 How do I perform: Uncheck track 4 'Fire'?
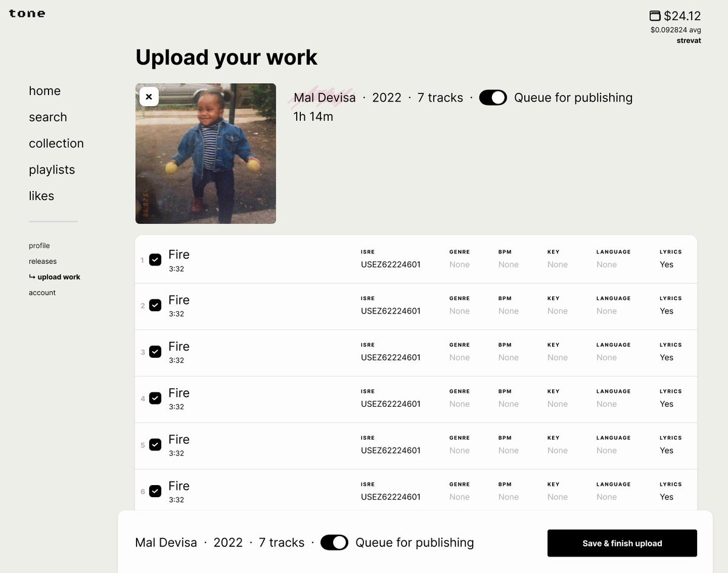(x=155, y=399)
